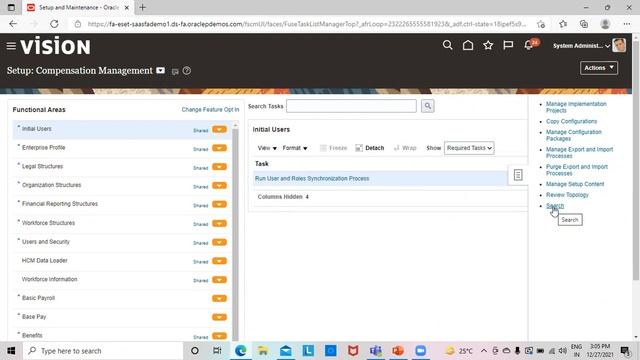Select Users and Security functional area
The height and width of the screenshot is (360, 640).
pyautogui.click(x=46, y=242)
